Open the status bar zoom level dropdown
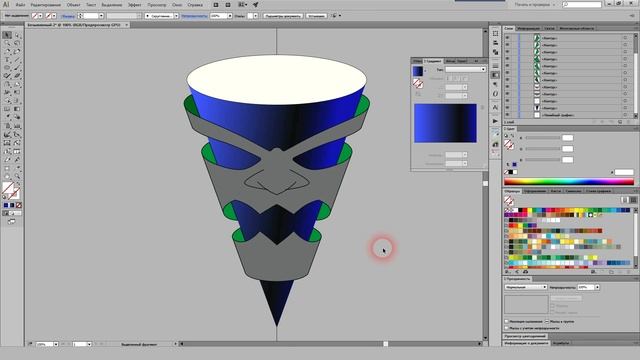The width and height of the screenshot is (640, 360). (56, 344)
